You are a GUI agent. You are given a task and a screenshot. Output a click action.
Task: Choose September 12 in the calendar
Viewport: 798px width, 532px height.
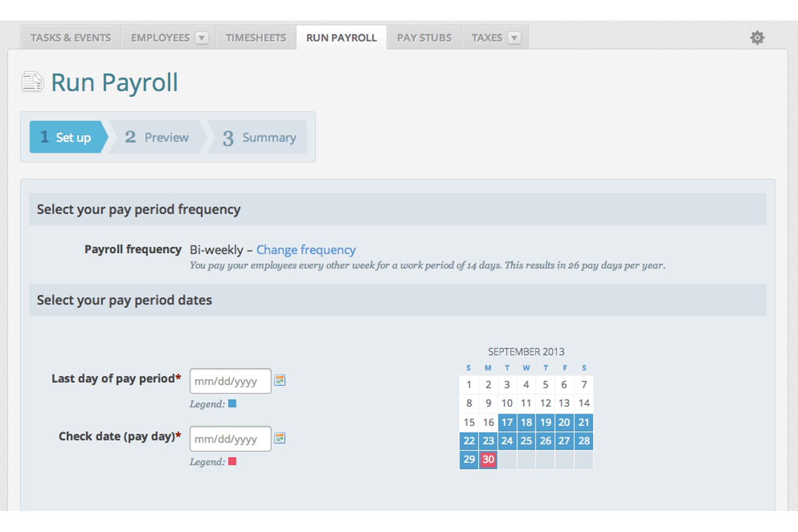(x=546, y=403)
